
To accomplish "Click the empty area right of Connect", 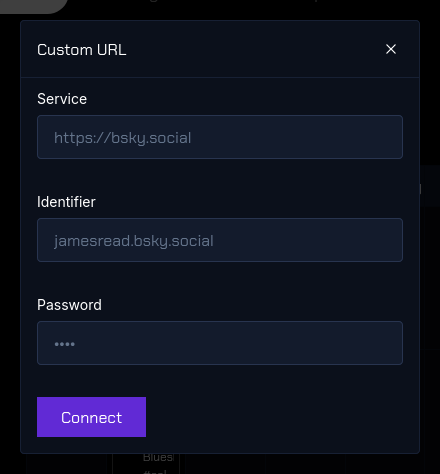I will pyautogui.click(x=273, y=417).
